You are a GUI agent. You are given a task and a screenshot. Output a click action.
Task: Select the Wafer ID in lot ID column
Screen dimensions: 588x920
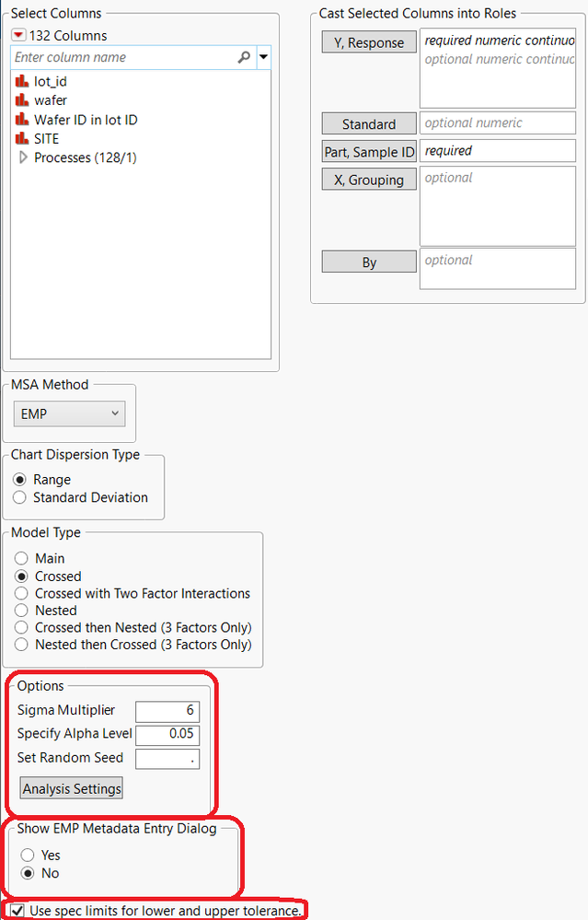(86, 120)
